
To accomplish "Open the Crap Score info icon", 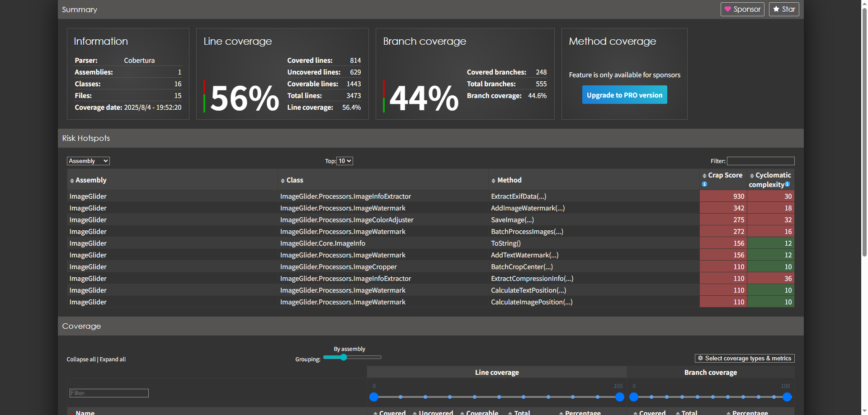I will (704, 184).
